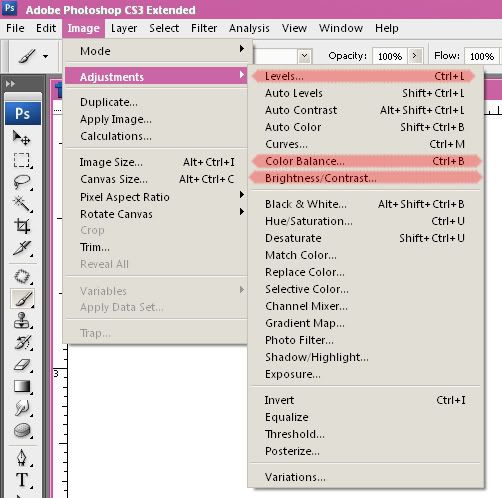Open the Brightness/Contrast dialog
The image size is (502, 498).
(365, 178)
